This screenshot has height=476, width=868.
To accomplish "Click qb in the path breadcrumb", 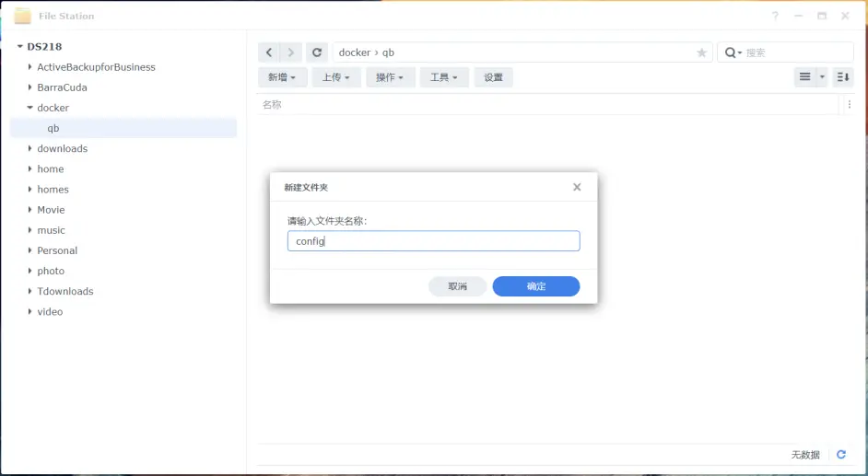I will (x=388, y=52).
